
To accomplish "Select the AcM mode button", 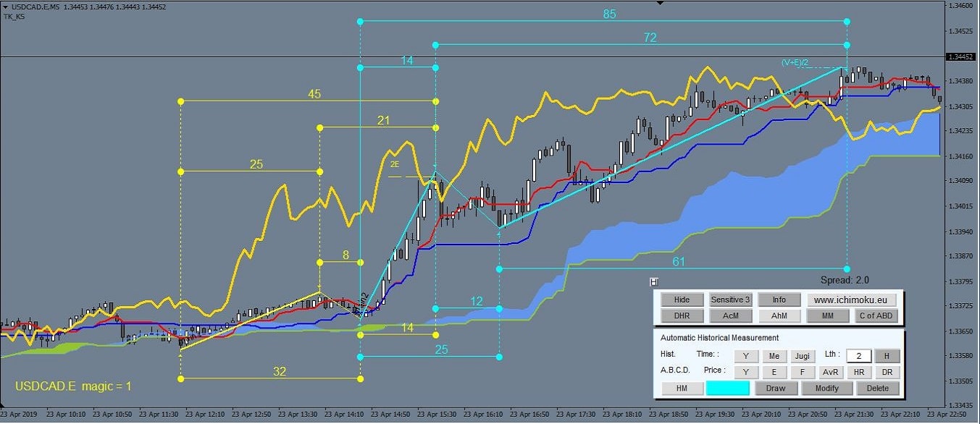I will coord(730,315).
